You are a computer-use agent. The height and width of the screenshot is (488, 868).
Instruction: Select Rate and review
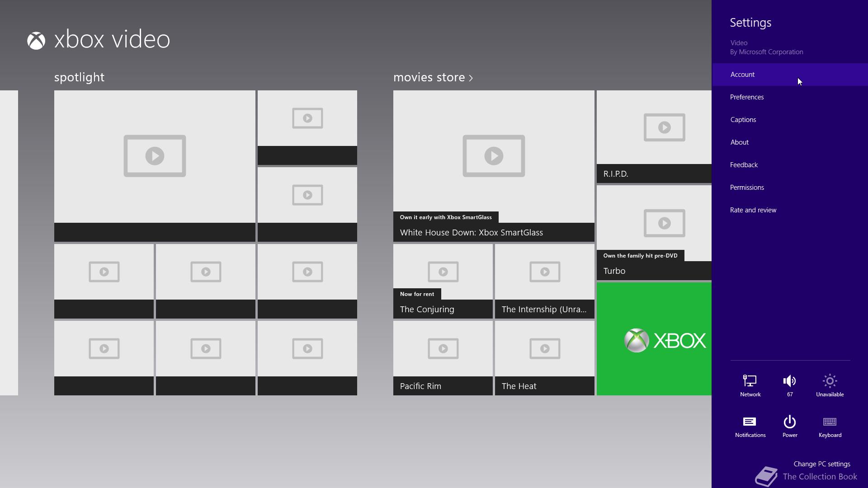coord(790,210)
